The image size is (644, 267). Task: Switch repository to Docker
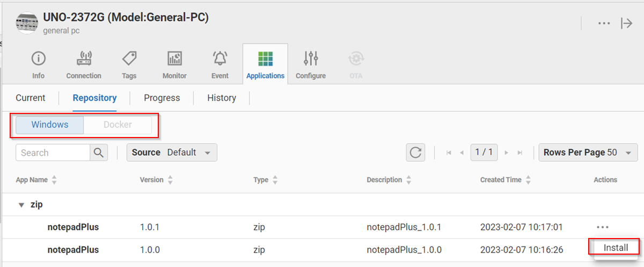point(118,125)
